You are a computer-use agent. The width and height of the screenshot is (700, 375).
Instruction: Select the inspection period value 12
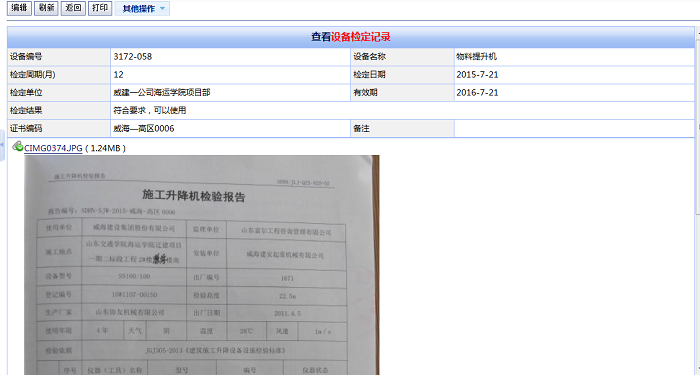118,75
